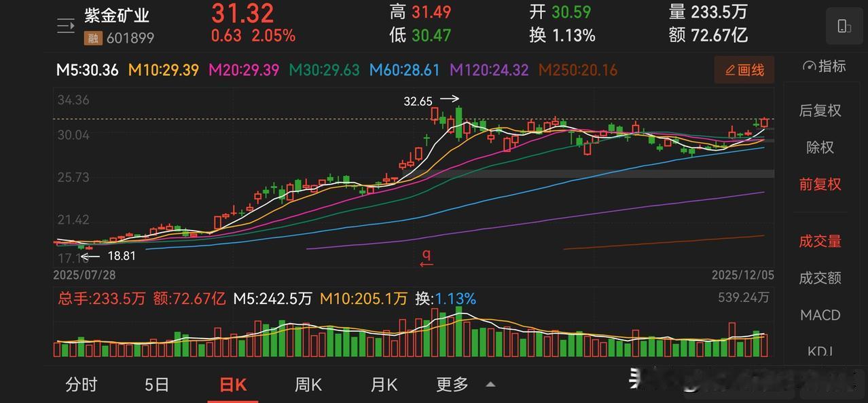The width and height of the screenshot is (868, 403).
Task: Tap the 539.24万 volume scale label
Action: pos(743,297)
